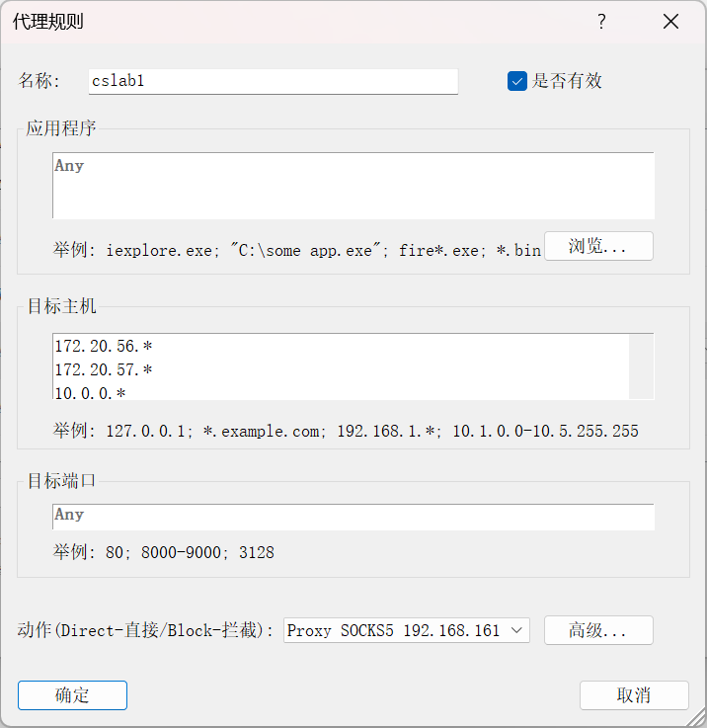The image size is (707, 728).
Task: Cancel the dialog with 取消
Action: (x=634, y=695)
